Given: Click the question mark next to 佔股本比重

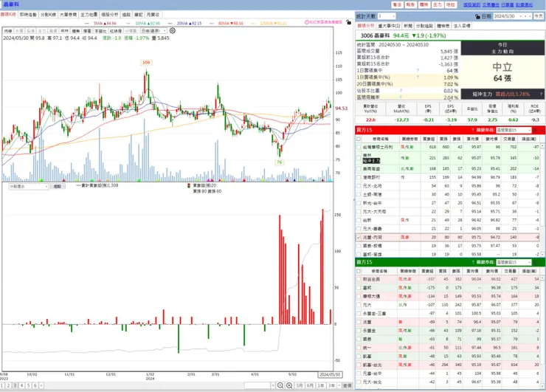Looking at the screenshot, I should click(401, 91).
